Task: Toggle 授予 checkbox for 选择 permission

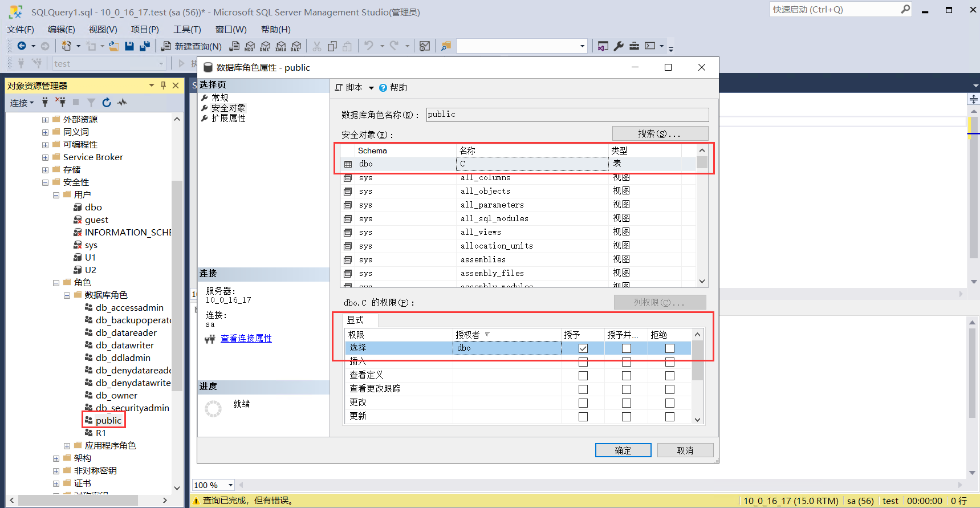Action: click(583, 348)
